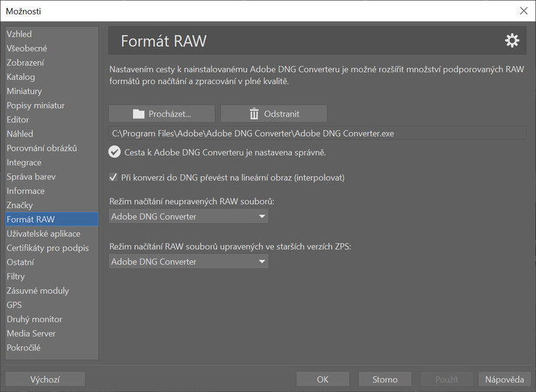
Task: Select the Formát RAW sidebar item
Action: (51, 220)
